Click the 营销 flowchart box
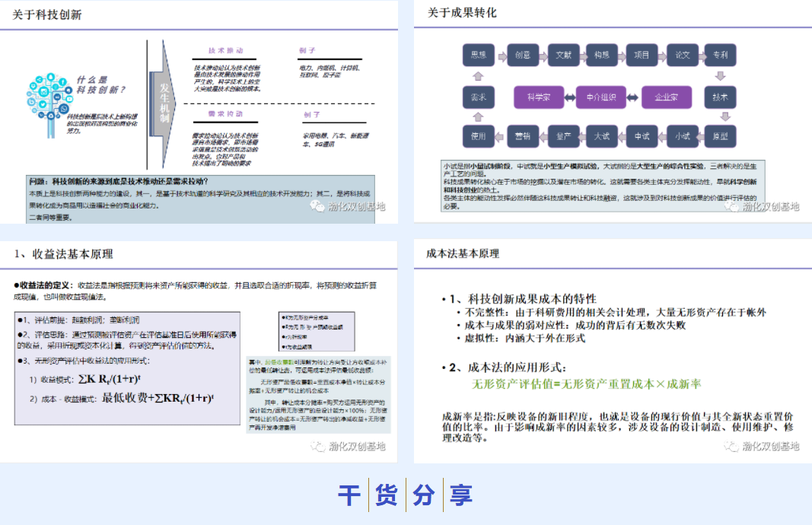Image resolution: width=812 pixels, height=525 pixels. click(521, 136)
